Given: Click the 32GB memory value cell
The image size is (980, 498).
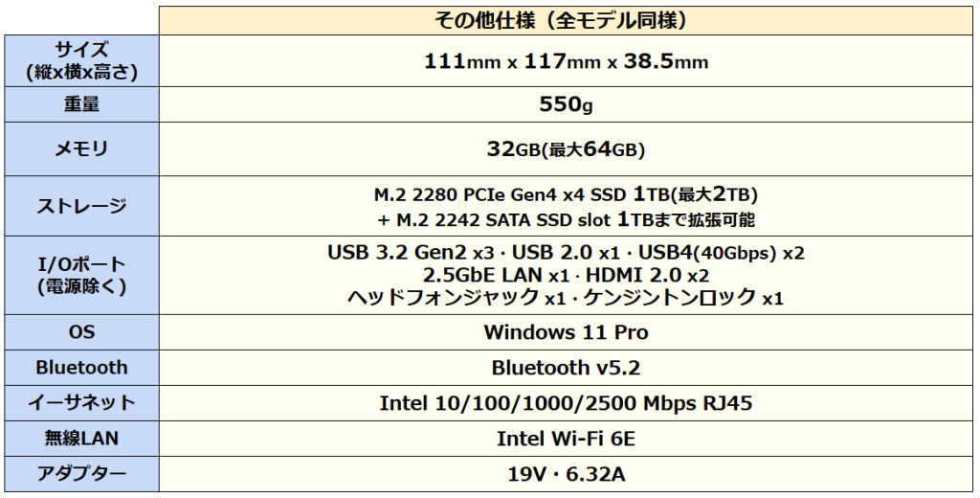Looking at the screenshot, I should [x=566, y=149].
